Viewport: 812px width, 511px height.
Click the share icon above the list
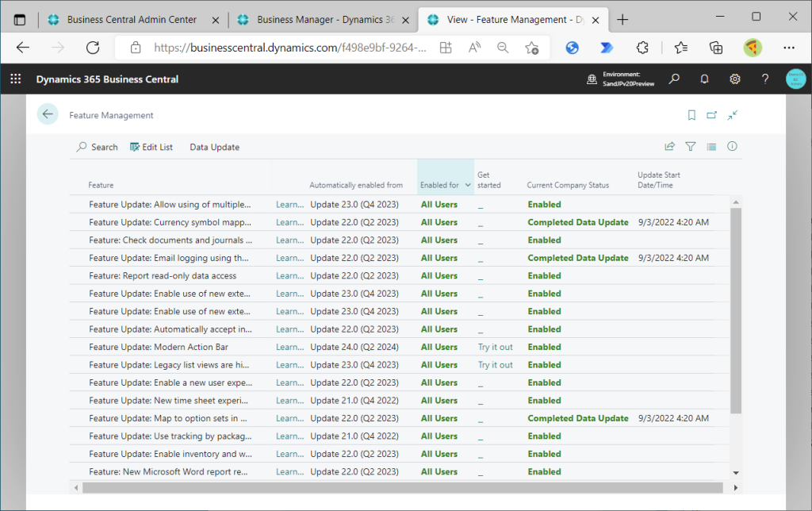[x=669, y=147]
